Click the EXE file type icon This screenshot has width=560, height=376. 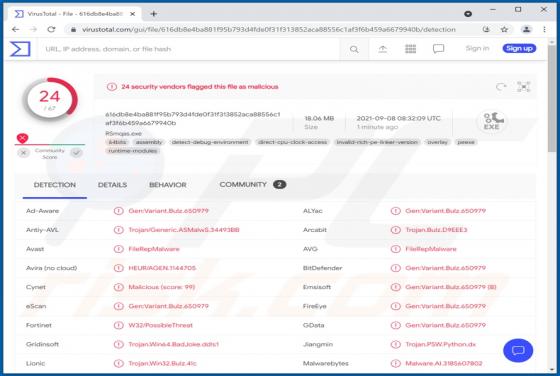(492, 121)
